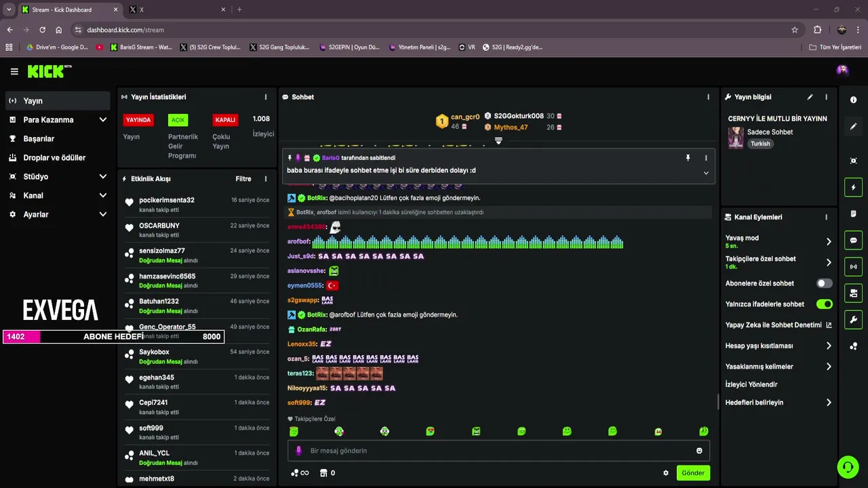Click pocikerimsenta32 in the activity feed

pyautogui.click(x=167, y=200)
